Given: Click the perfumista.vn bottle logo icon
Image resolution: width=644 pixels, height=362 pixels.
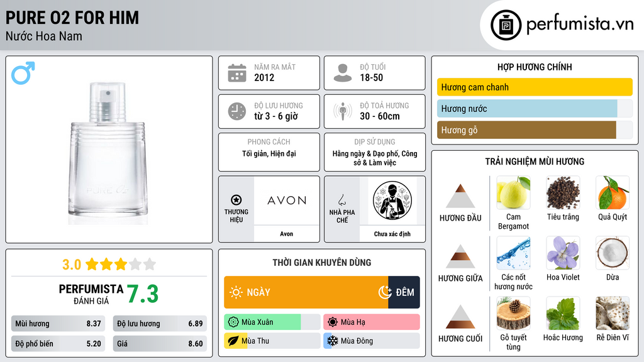Looking at the screenshot, I should [506, 25].
